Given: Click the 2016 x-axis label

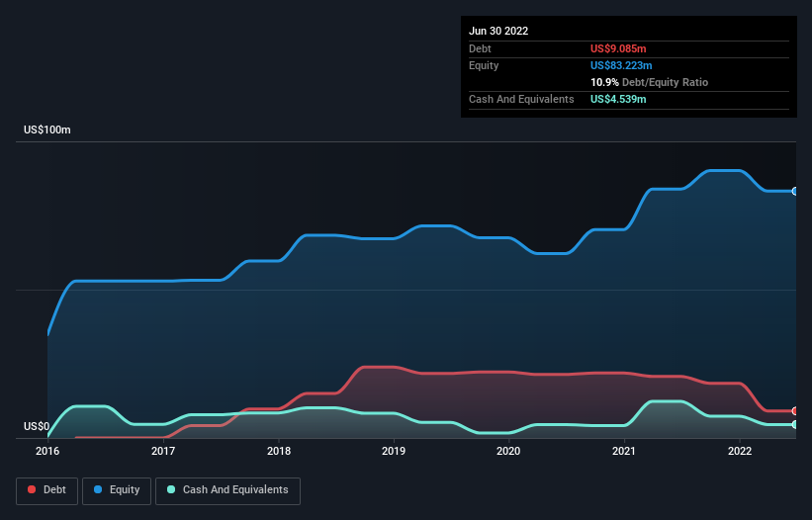Looking at the screenshot, I should pos(47,451).
